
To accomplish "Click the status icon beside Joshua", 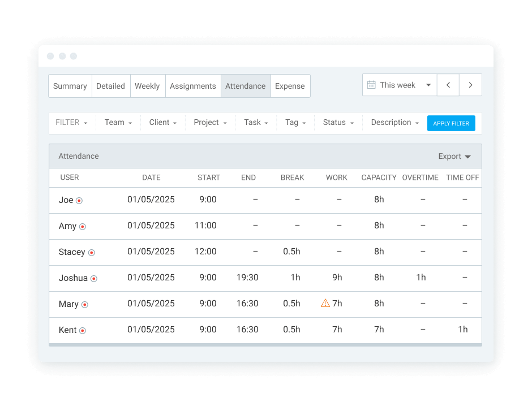I will 94,278.
